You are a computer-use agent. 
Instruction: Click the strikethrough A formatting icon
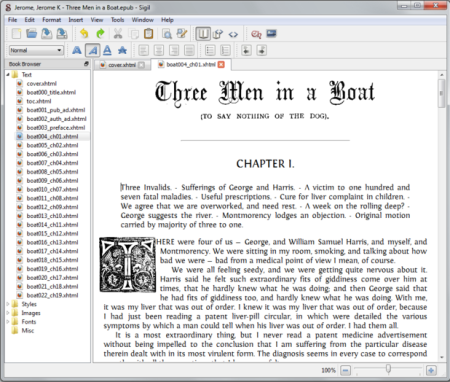[122, 50]
